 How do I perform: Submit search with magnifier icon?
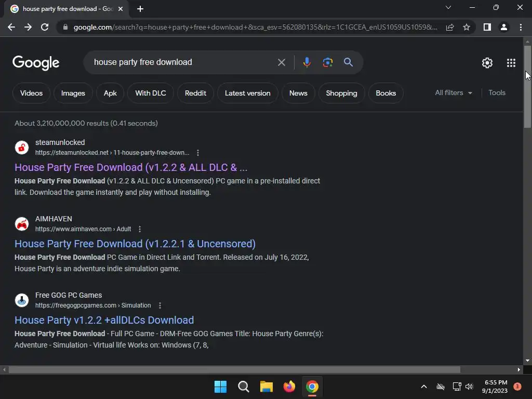coord(348,62)
